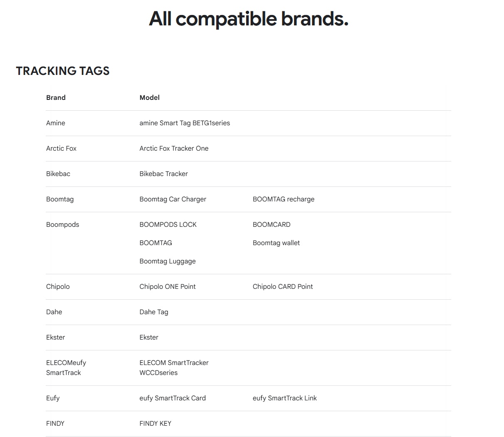Image resolution: width=504 pixels, height=437 pixels.
Task: Select Chipolo ONE Point model
Action: click(x=168, y=286)
